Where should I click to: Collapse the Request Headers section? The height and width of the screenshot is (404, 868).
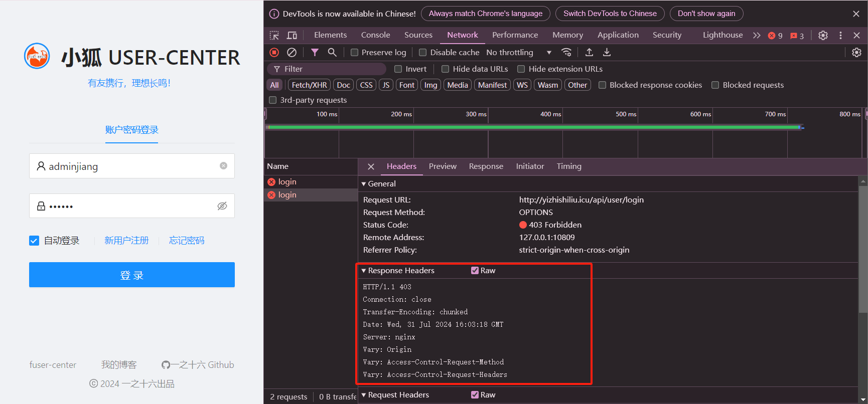pos(364,395)
